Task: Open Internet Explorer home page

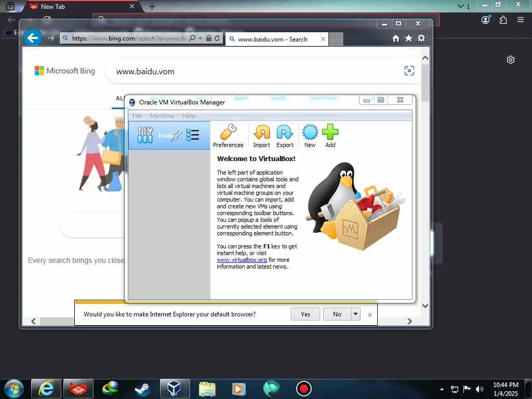Action: [395, 38]
